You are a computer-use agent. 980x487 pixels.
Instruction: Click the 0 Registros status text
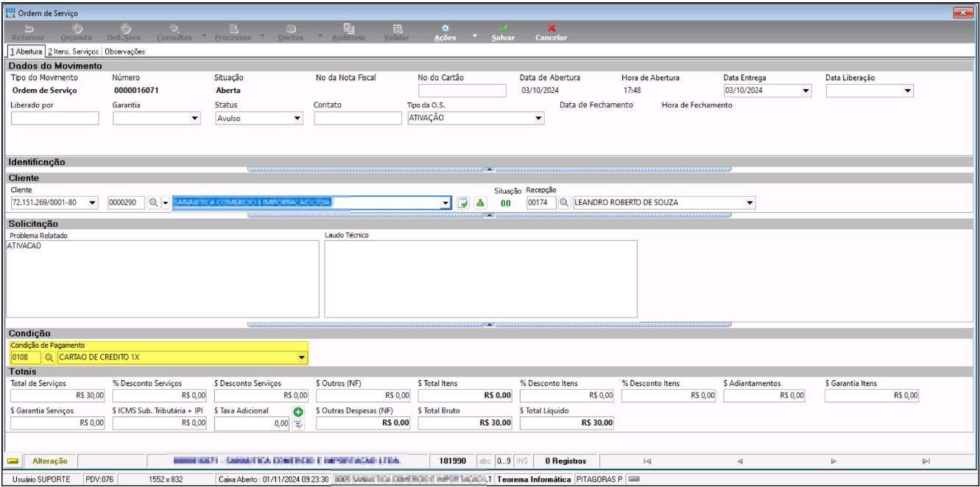pyautogui.click(x=565, y=461)
